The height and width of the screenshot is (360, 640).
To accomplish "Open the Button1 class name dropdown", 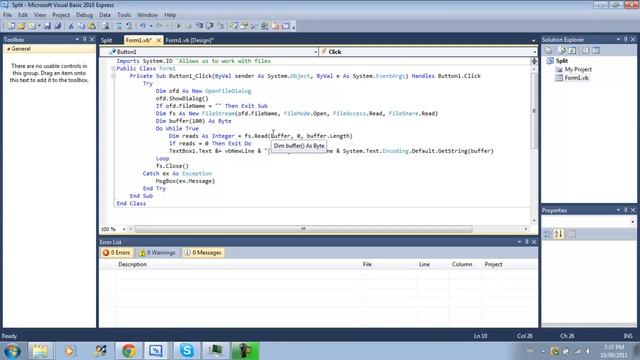I will [x=316, y=52].
